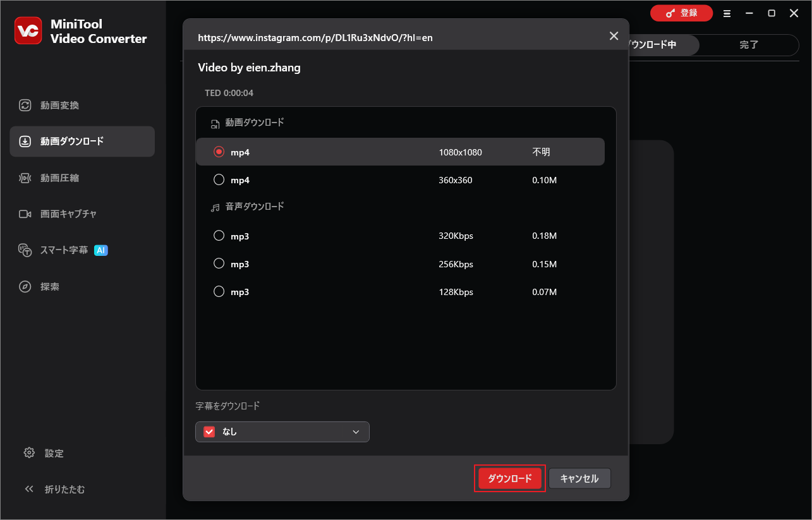Image resolution: width=812 pixels, height=520 pixels.
Task: Click the 登録 registration button
Action: coord(681,13)
